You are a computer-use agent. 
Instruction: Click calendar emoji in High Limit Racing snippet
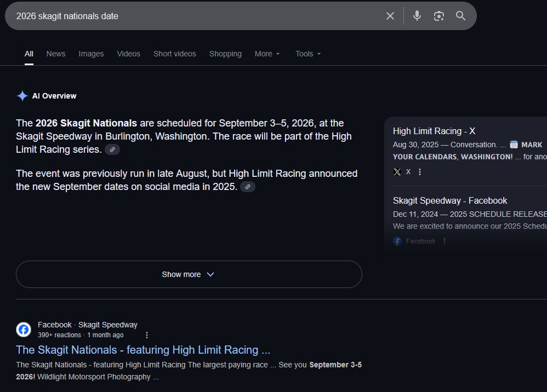(x=514, y=145)
